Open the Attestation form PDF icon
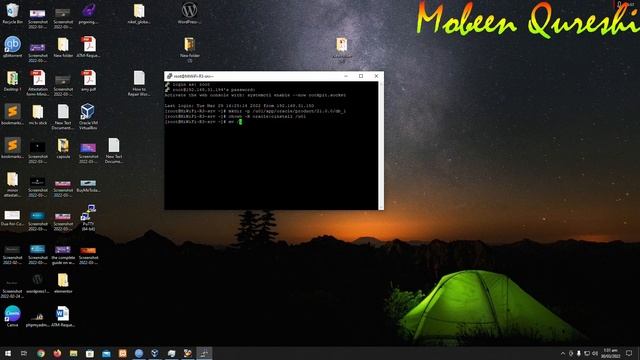The image size is (640, 360). tap(38, 83)
